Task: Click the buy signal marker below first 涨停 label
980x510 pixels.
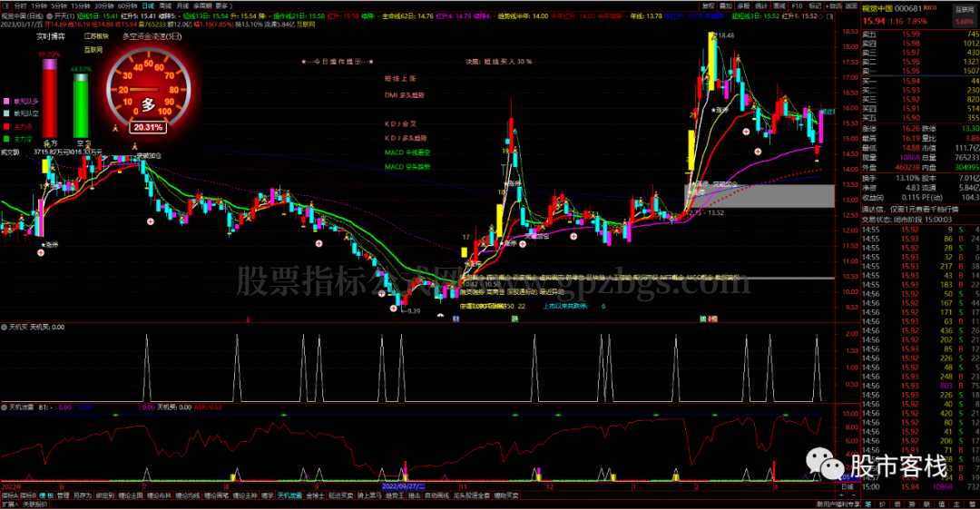Action: click(41, 252)
